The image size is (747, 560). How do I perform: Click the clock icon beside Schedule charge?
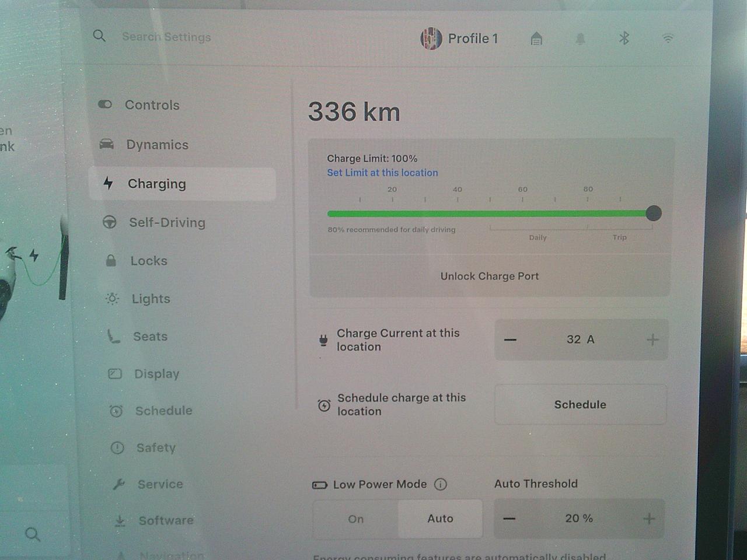(x=324, y=405)
